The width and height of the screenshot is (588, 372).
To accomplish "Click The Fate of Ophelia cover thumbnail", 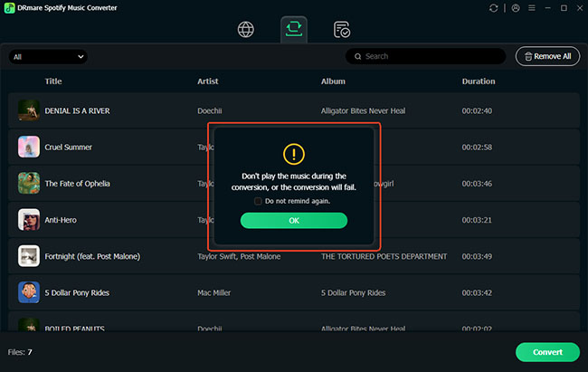I will 29,183.
